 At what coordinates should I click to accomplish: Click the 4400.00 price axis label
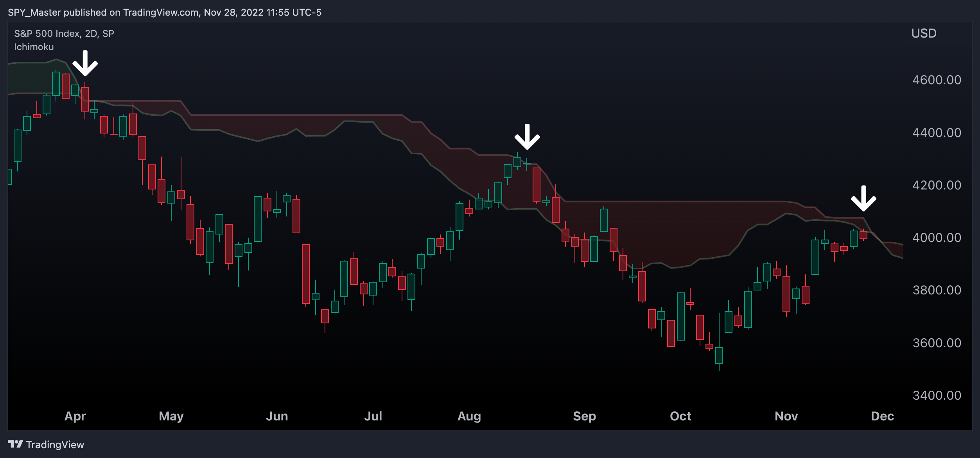pyautogui.click(x=937, y=133)
